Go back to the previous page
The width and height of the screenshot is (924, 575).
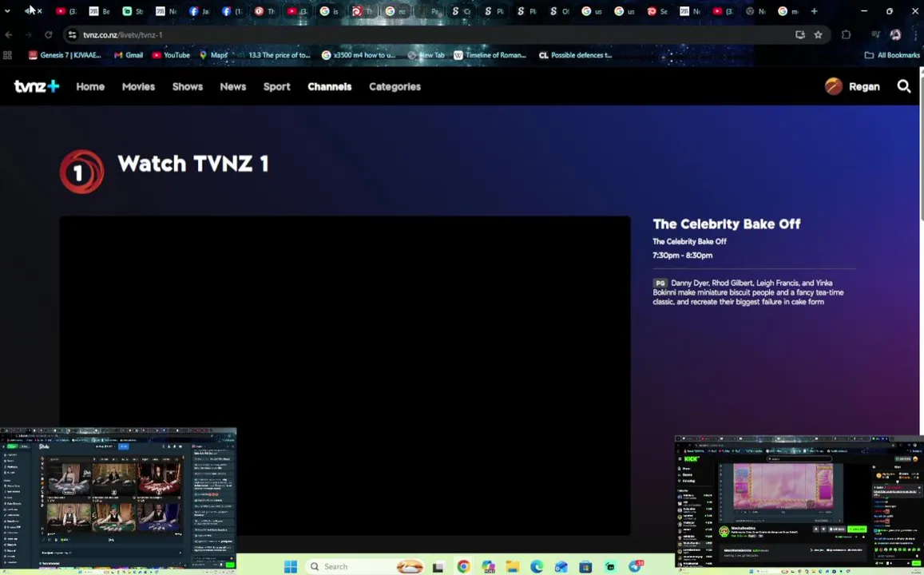point(9,35)
